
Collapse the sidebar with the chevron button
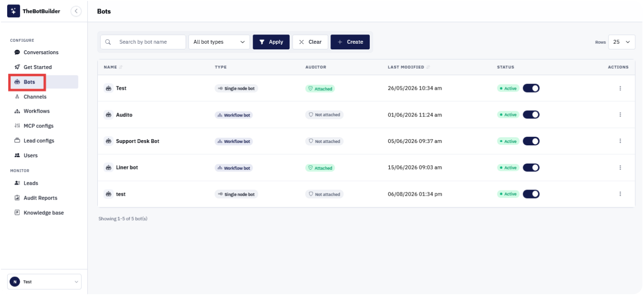[76, 11]
